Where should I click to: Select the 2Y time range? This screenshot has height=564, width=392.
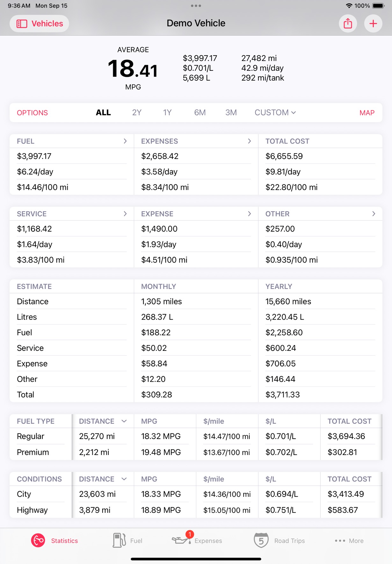pos(137,112)
